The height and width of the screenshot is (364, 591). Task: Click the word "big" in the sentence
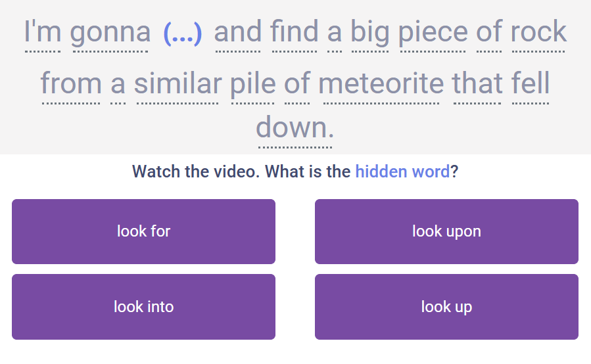click(x=369, y=32)
